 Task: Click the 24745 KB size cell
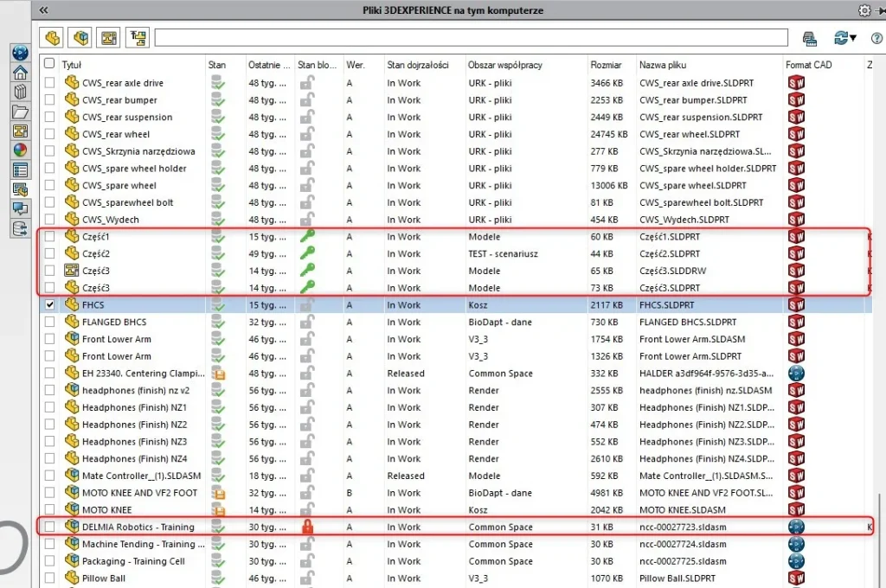click(x=609, y=134)
